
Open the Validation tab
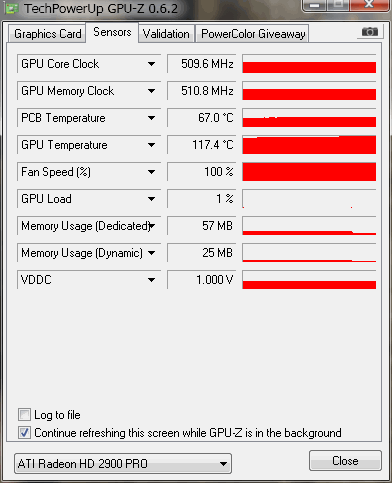166,34
